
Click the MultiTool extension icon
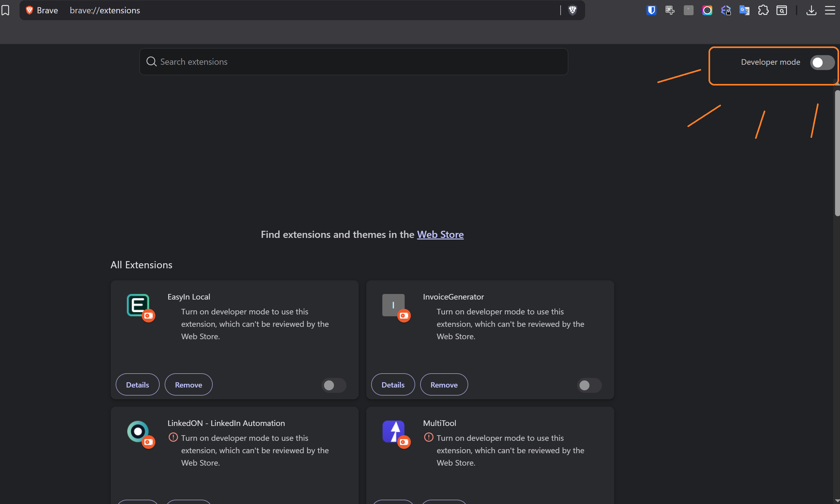[x=393, y=431]
